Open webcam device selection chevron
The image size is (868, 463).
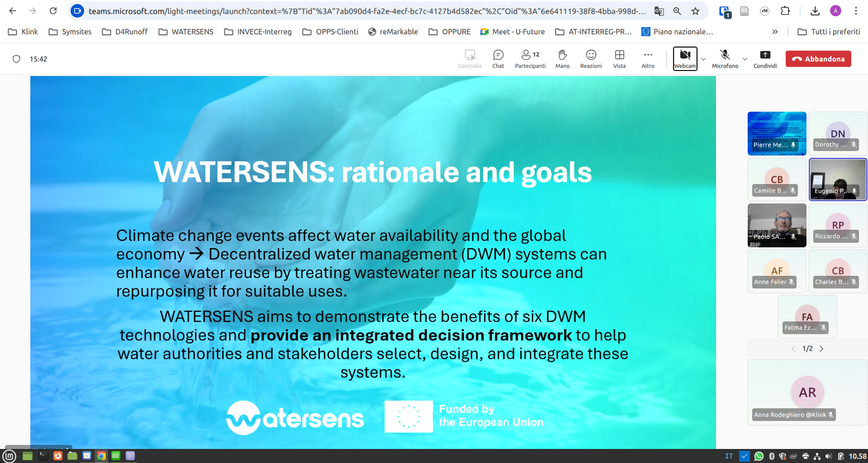click(703, 59)
